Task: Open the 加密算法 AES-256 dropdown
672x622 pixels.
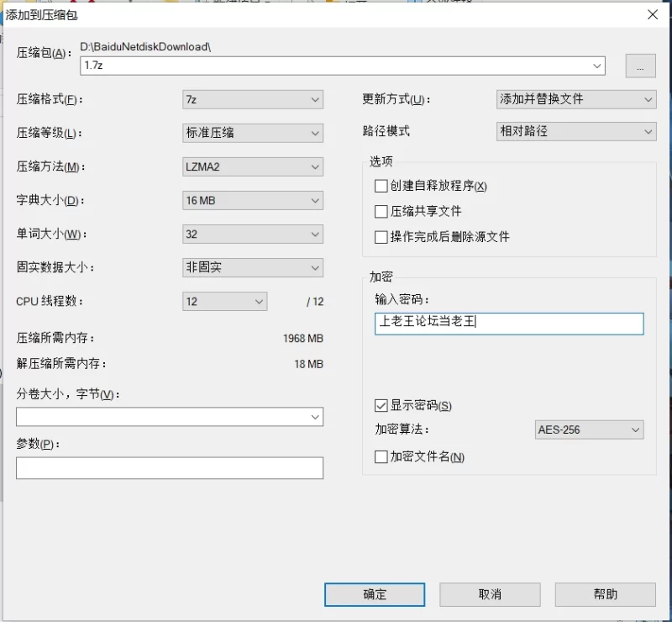Action: (590, 430)
